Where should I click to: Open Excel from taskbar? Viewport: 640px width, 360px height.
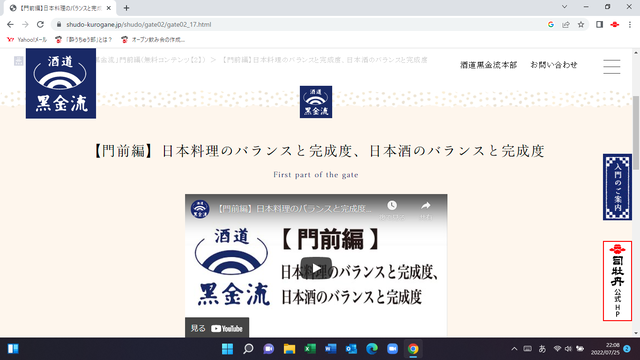click(x=310, y=349)
